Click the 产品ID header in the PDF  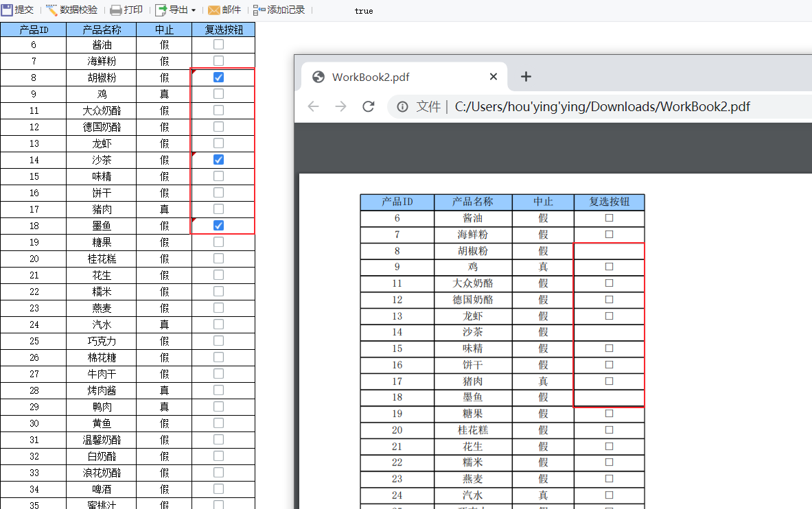tap(397, 202)
